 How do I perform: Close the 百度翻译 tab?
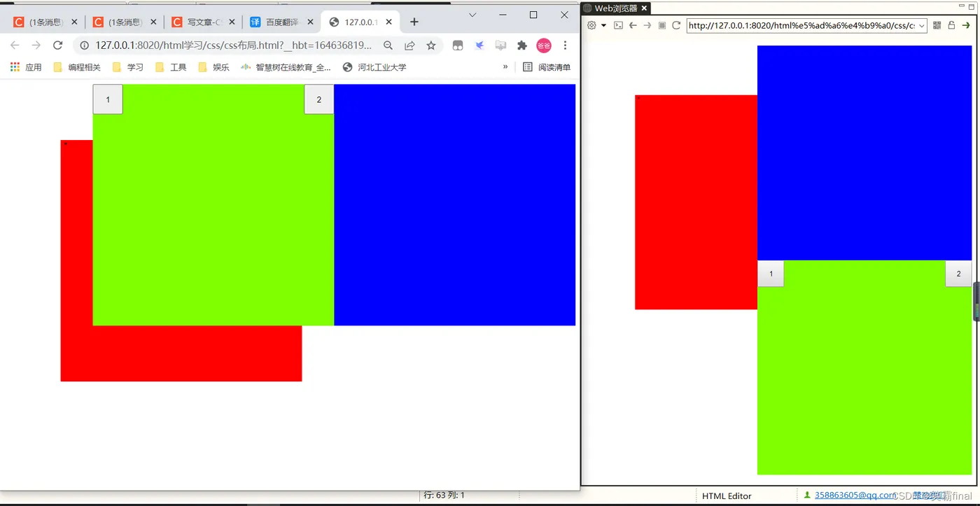(x=310, y=22)
